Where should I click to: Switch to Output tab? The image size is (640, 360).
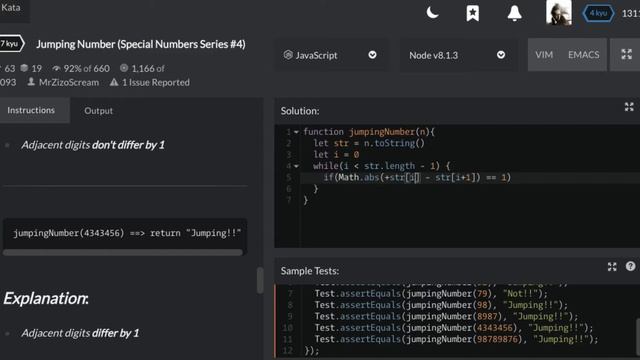point(98,111)
